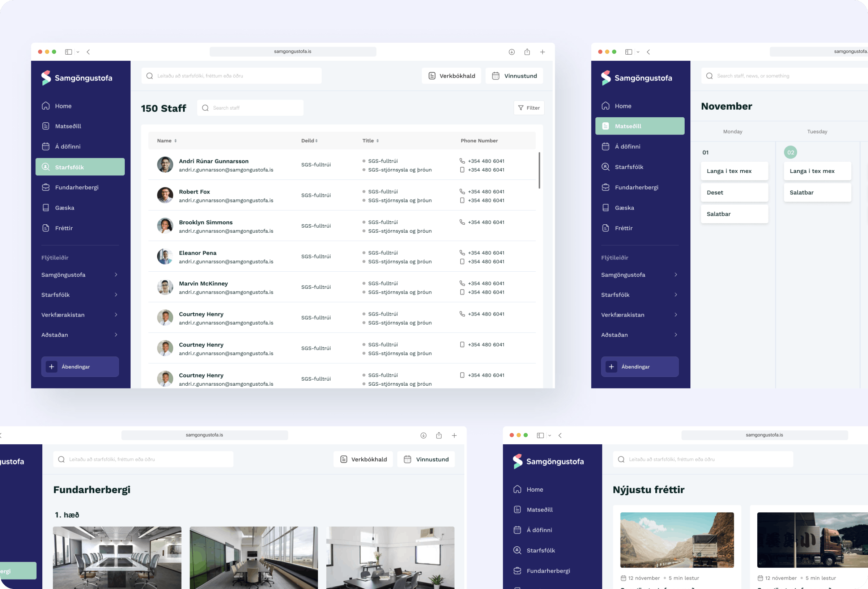
Task: Expand the Verkfærakistan shortcut in the staff window
Action: coord(116,315)
